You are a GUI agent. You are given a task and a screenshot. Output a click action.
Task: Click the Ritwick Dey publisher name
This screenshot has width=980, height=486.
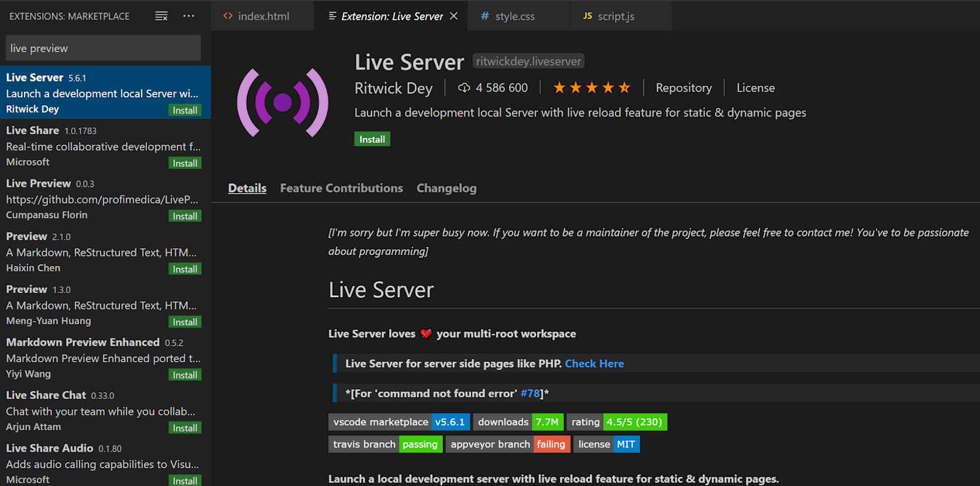(393, 88)
